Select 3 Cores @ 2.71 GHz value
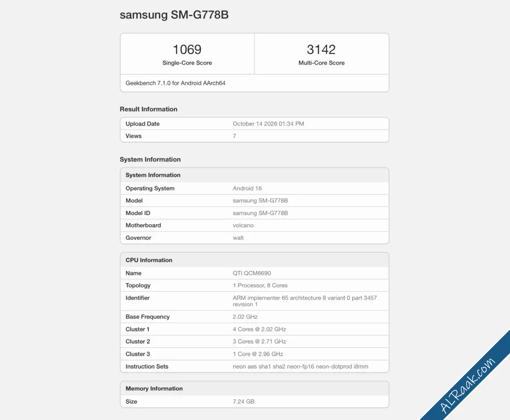 [259, 342]
